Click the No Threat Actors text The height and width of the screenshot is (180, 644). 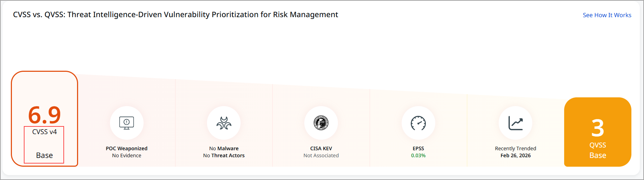(x=224, y=155)
